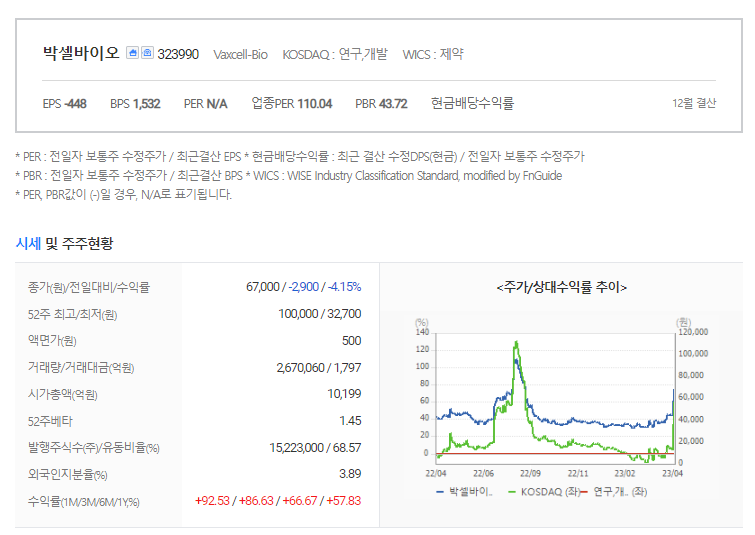
Task: Click the market cap value 10,199
Action: [344, 394]
